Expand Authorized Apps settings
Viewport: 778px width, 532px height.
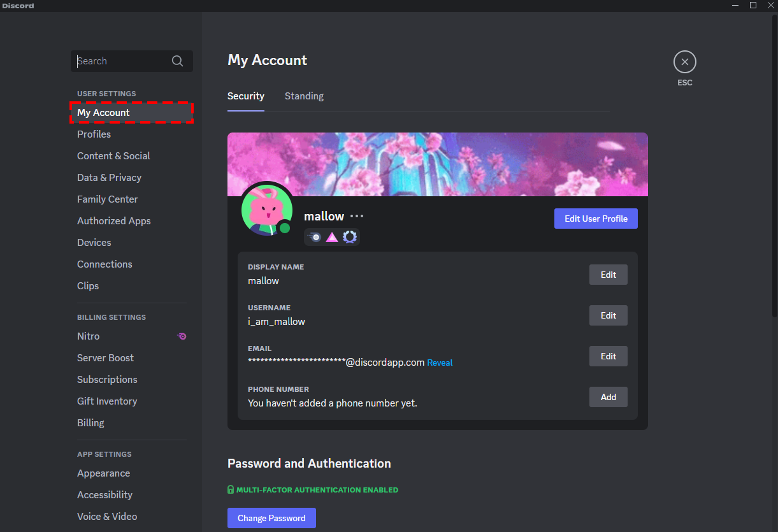pyautogui.click(x=113, y=220)
